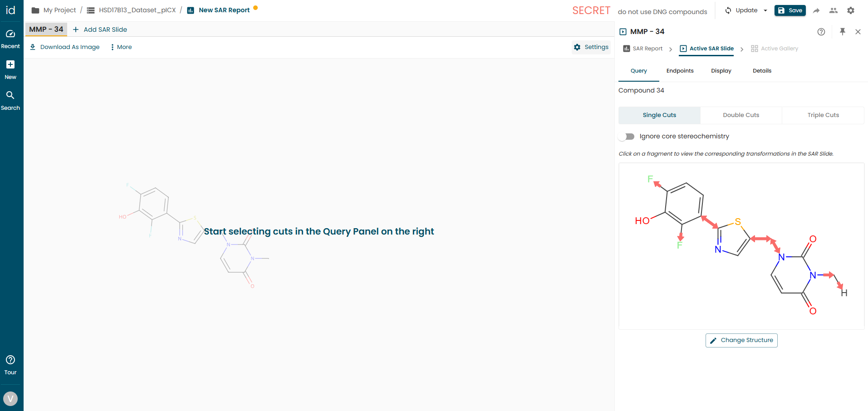The height and width of the screenshot is (411, 868).
Task: Open My Project breadcrumb link
Action: coord(59,10)
